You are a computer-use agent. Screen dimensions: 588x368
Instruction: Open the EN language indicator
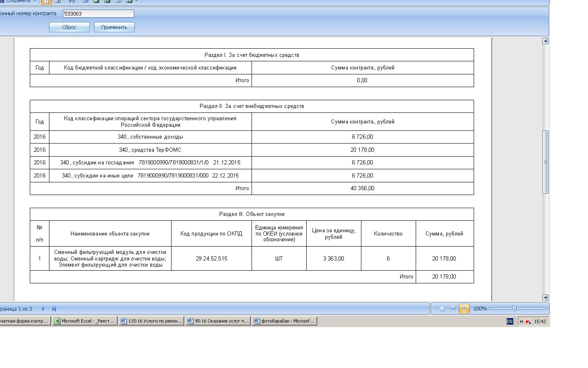[x=510, y=321]
